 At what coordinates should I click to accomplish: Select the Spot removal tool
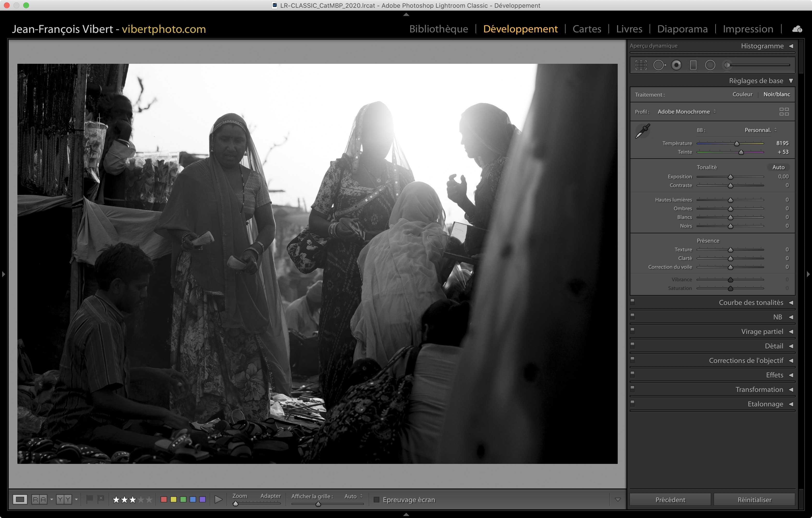[659, 65]
